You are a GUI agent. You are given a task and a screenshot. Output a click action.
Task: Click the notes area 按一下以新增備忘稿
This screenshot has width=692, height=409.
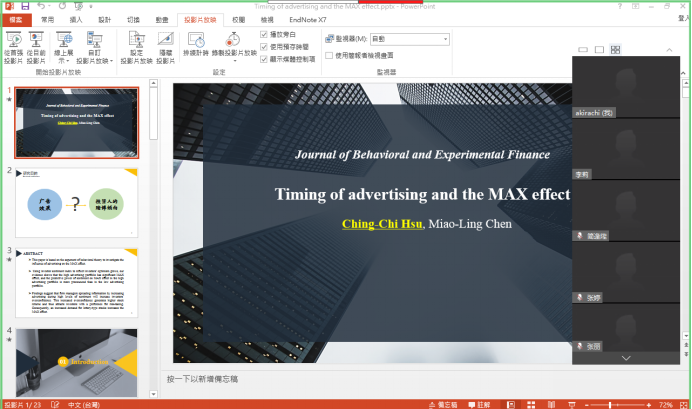pos(202,379)
